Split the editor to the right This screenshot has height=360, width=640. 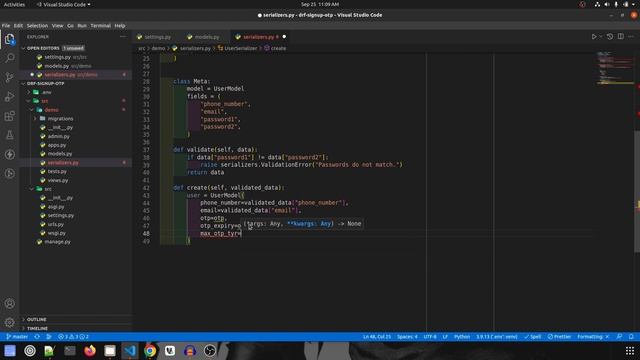pyautogui.click(x=620, y=37)
